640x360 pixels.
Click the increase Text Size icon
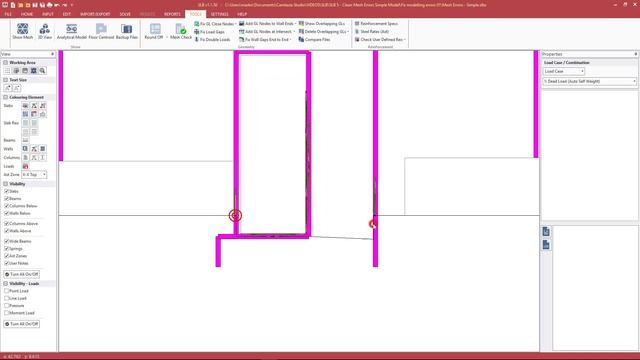point(7,88)
